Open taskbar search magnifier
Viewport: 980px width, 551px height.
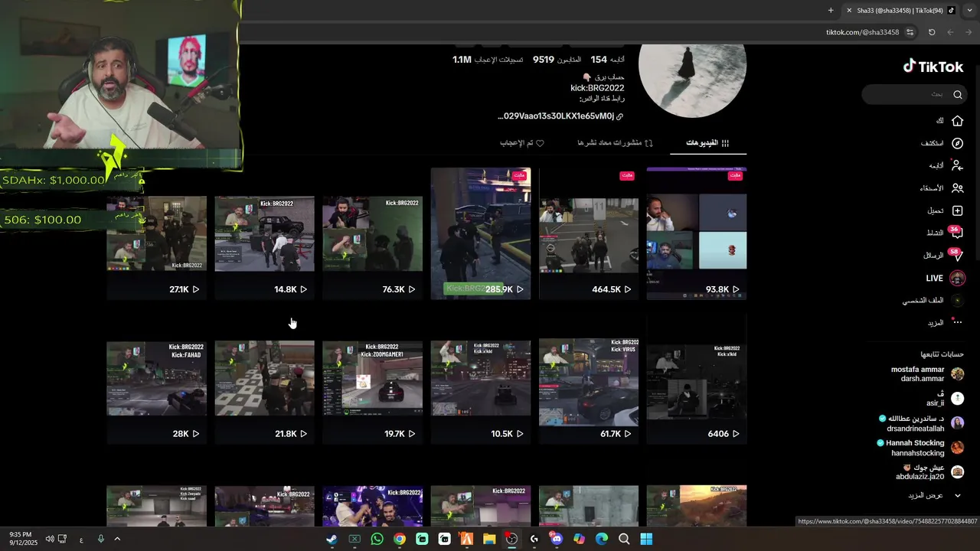[624, 539]
